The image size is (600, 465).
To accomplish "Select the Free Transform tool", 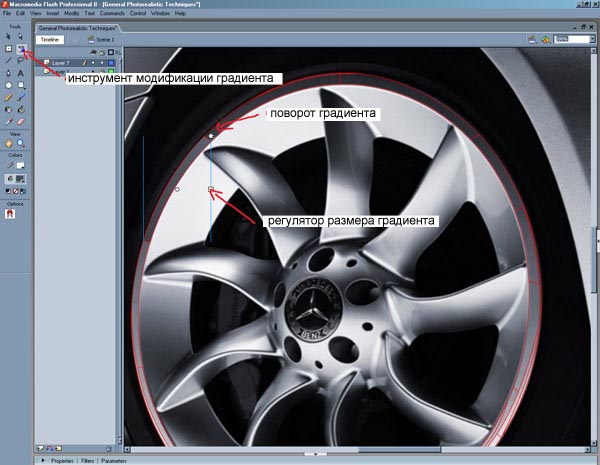I will point(8,49).
